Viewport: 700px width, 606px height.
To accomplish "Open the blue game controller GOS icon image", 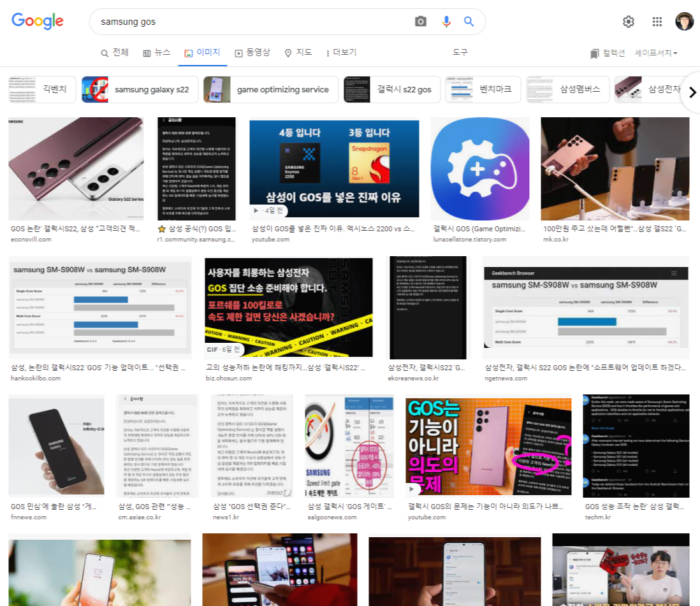I will [480, 169].
